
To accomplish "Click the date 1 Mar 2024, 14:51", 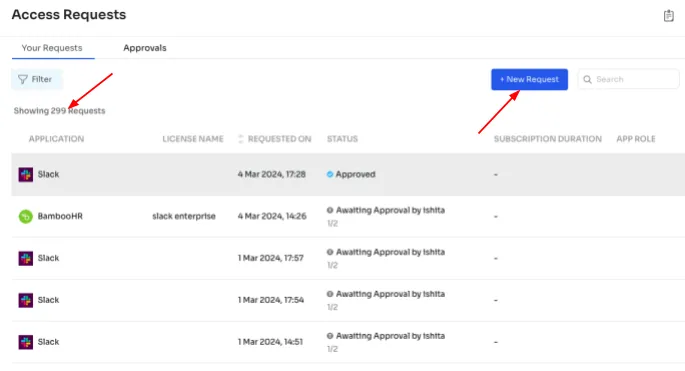I will point(270,342).
